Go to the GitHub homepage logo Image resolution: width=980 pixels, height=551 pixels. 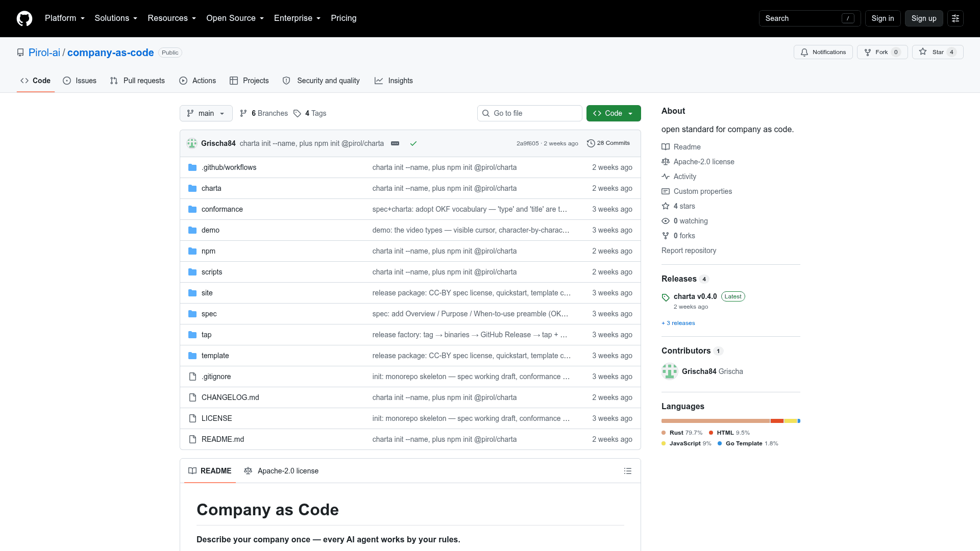pyautogui.click(x=24, y=18)
